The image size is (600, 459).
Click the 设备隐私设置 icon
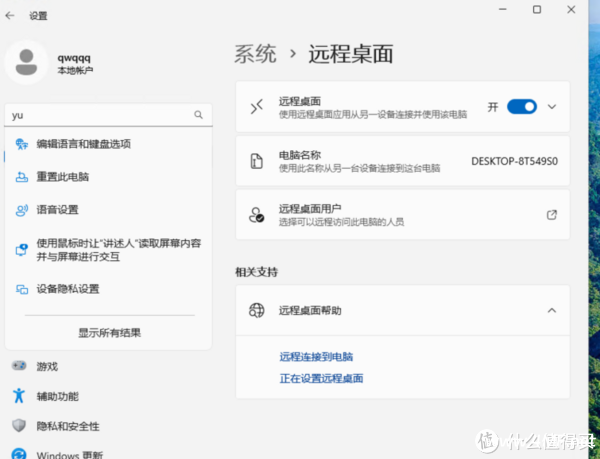tap(22, 290)
